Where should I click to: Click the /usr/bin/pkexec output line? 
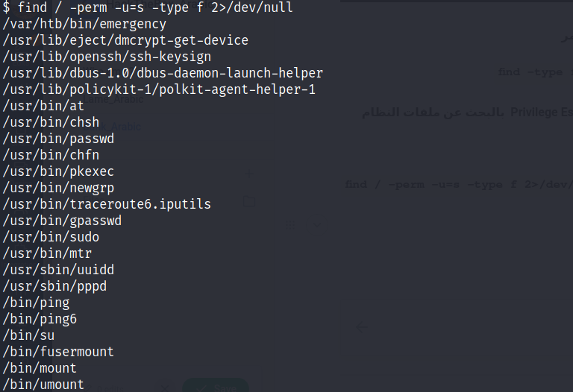click(x=58, y=171)
